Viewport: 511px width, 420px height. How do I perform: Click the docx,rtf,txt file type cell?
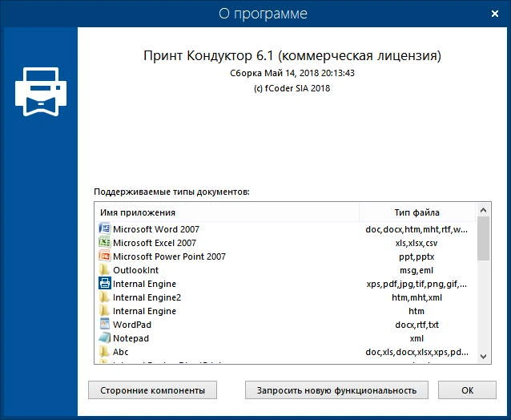coord(416,325)
